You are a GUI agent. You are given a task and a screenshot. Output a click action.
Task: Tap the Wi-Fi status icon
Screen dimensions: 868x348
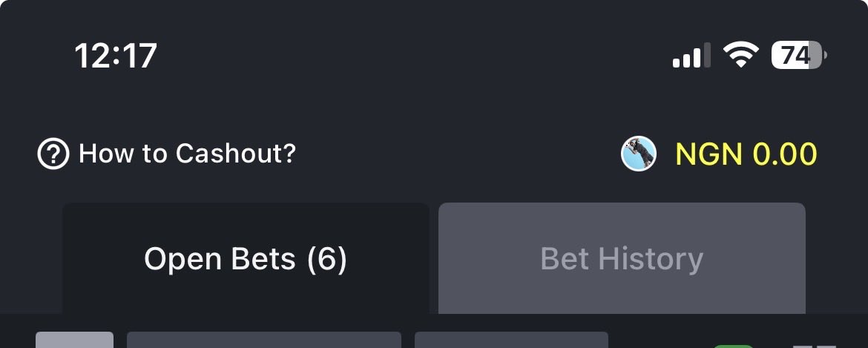click(x=740, y=56)
